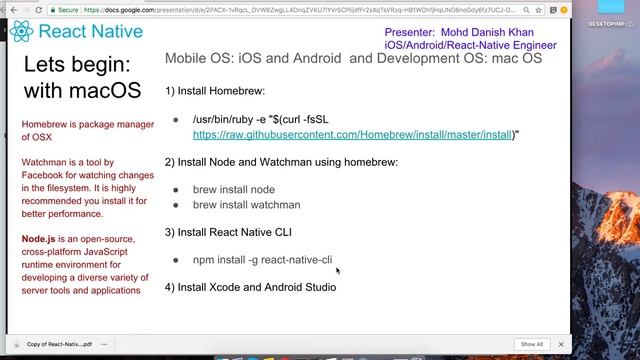Click '2) Install Node and Watchman using homebrew:'
This screenshot has height=360, width=640.
pyautogui.click(x=281, y=162)
